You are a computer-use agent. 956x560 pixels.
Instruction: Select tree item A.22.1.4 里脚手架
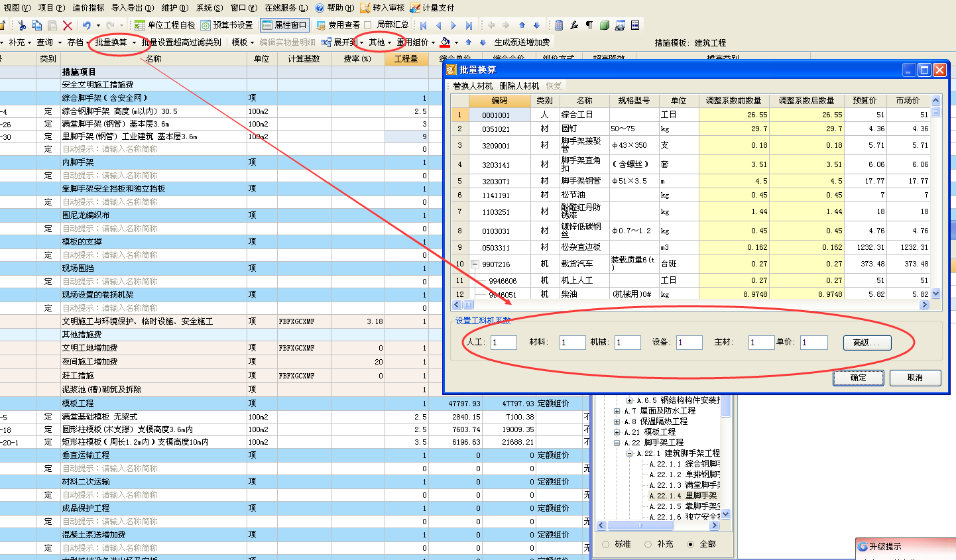(x=684, y=496)
